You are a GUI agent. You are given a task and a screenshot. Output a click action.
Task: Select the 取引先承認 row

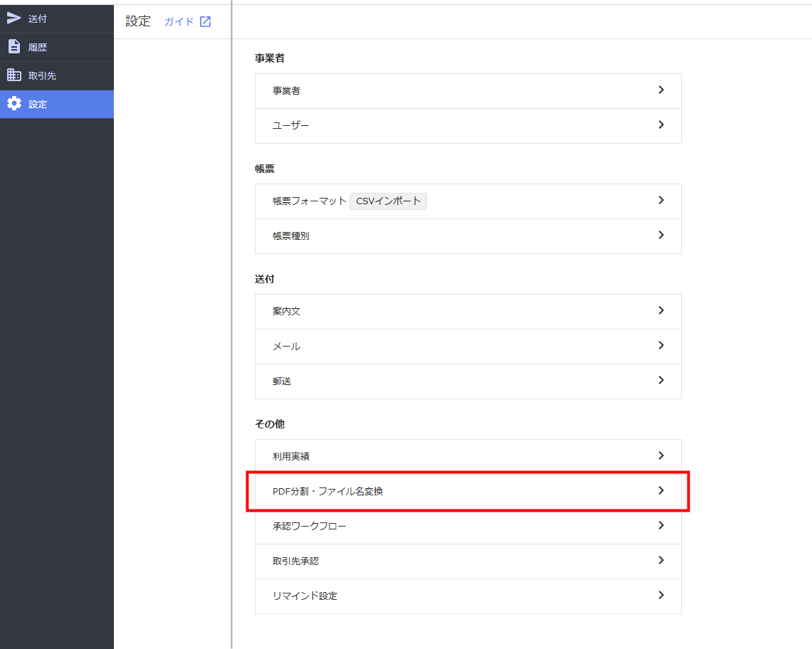tap(295, 561)
